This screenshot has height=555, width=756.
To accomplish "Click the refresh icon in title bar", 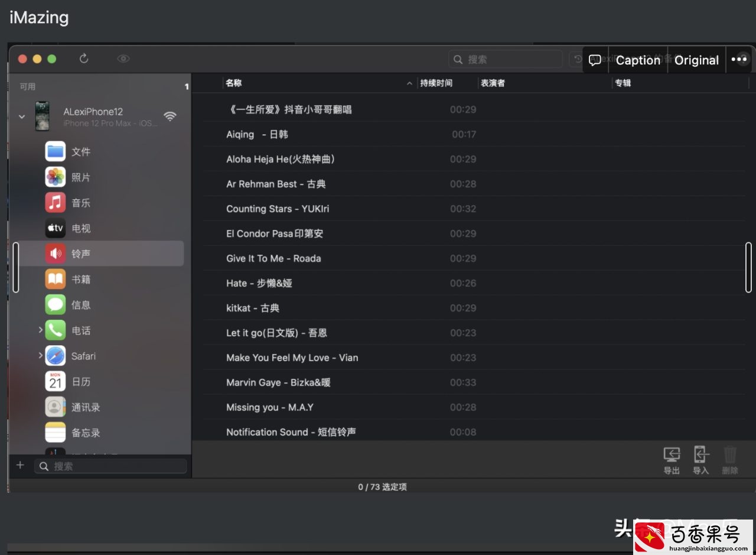I will click(x=84, y=59).
